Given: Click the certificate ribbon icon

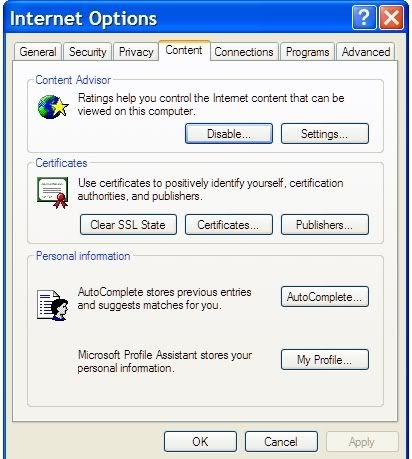Looking at the screenshot, I should pos(53,193).
